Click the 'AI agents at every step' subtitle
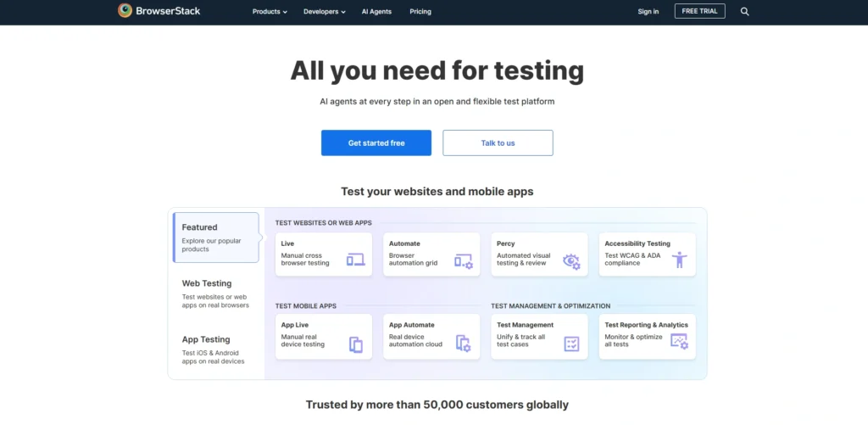Image resolution: width=868 pixels, height=425 pixels. tap(437, 102)
